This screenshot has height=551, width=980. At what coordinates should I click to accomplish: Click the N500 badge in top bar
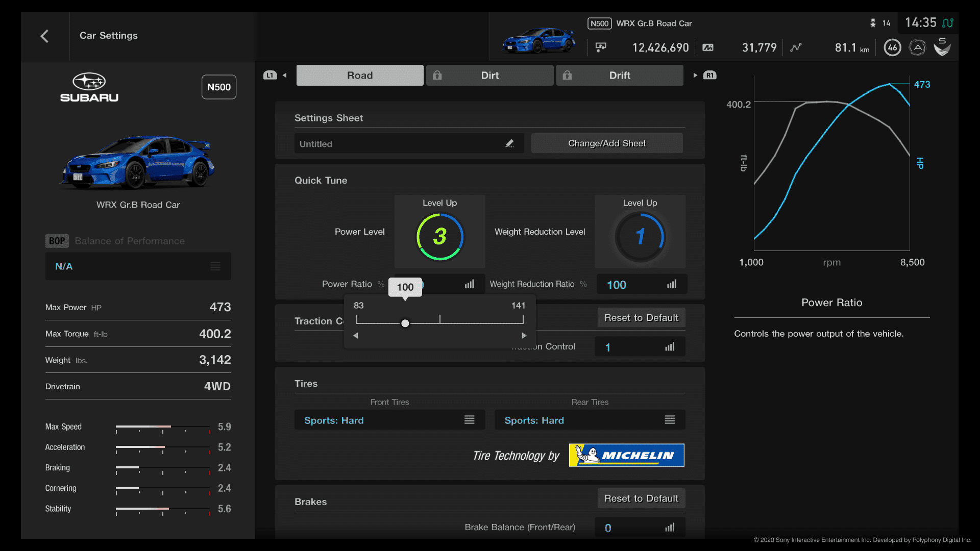(599, 23)
